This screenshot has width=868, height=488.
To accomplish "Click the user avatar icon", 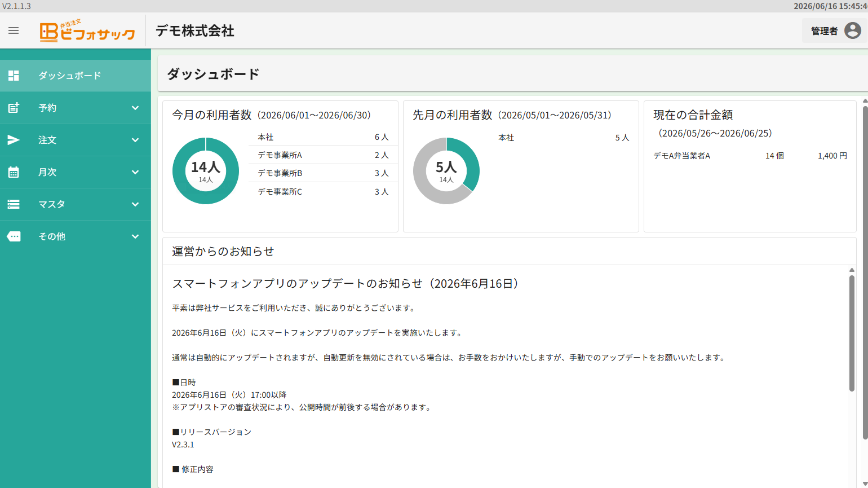I will pos(852,30).
